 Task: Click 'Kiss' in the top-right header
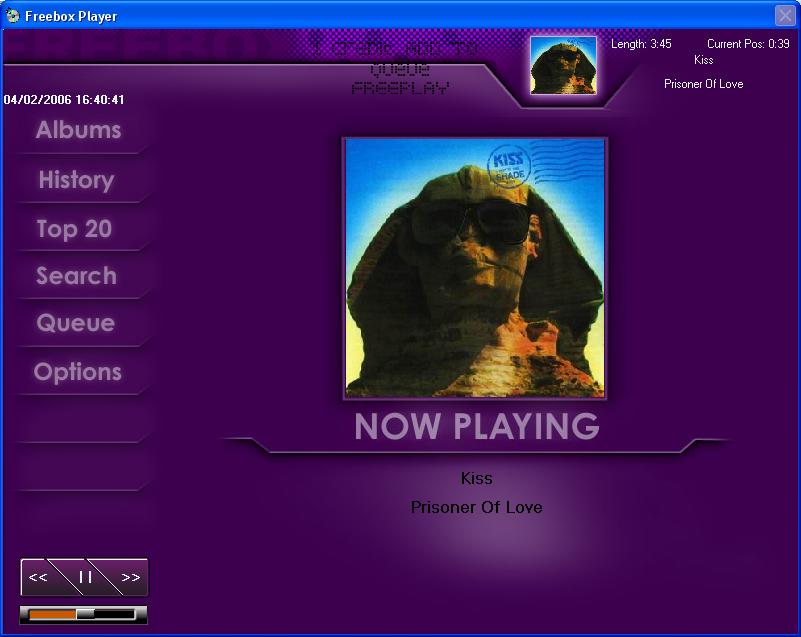[703, 60]
